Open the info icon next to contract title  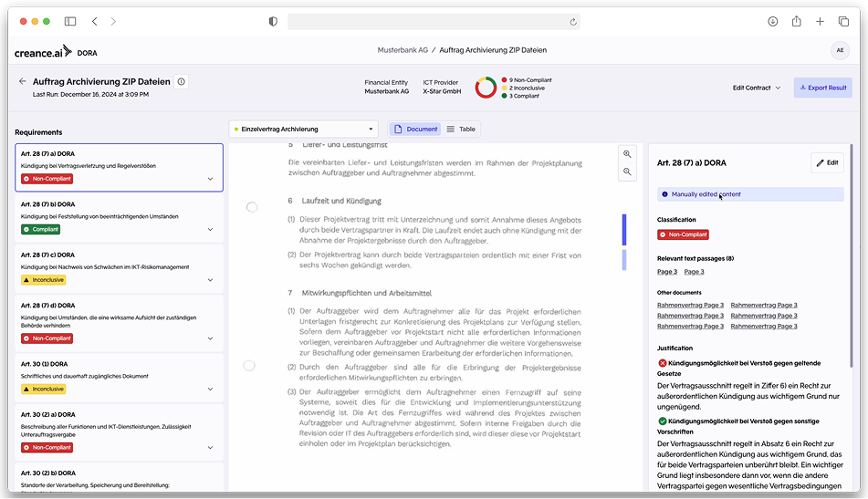click(x=181, y=82)
